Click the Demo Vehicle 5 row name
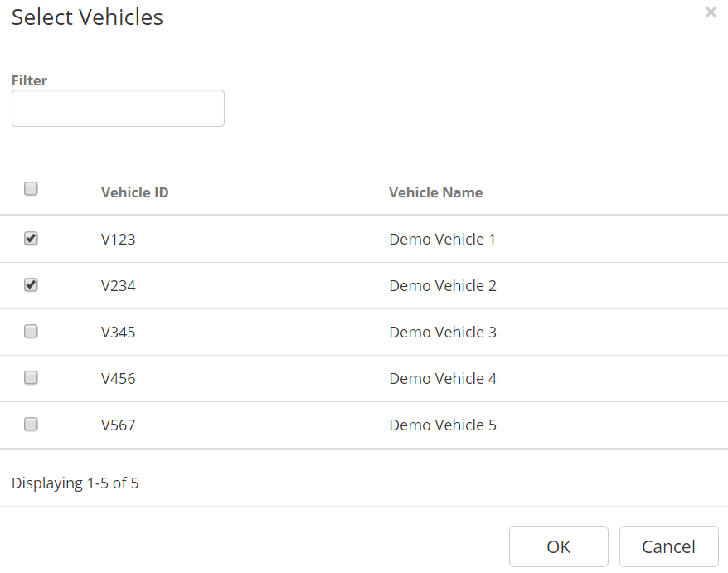Screen dimensions: 728x573 (x=442, y=425)
